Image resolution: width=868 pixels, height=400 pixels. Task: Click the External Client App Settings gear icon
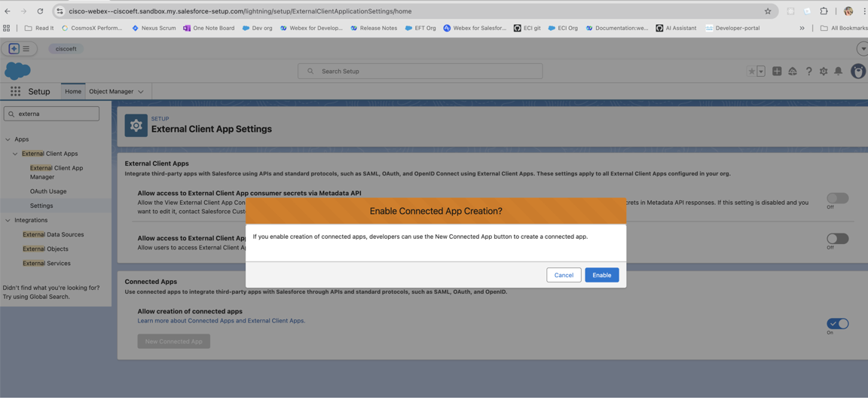[136, 126]
